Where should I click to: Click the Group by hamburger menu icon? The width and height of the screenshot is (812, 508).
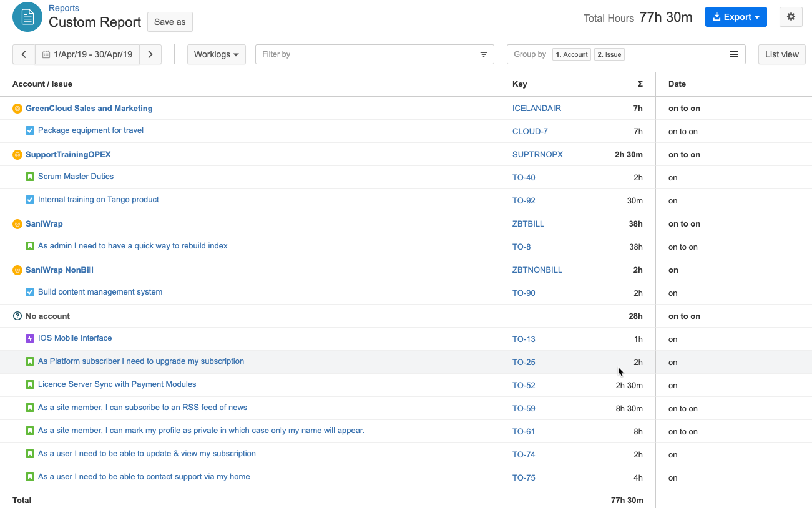coord(734,54)
